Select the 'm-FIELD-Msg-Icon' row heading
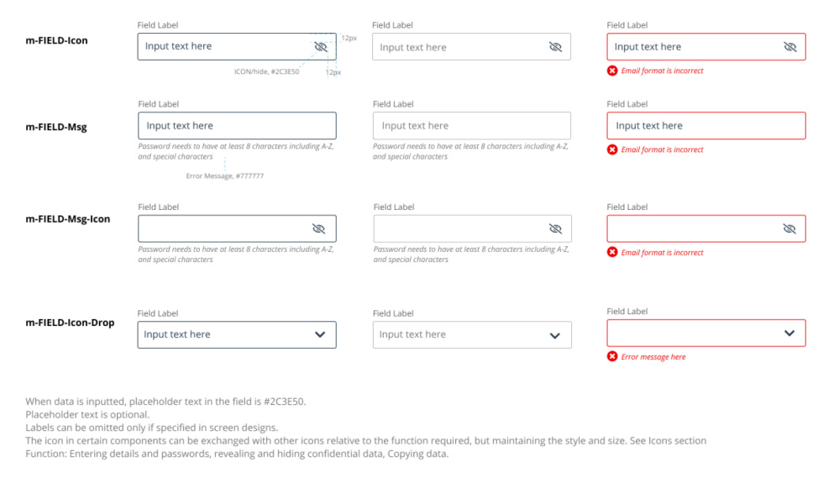Image resolution: width=839 pixels, height=504 pixels. (68, 219)
